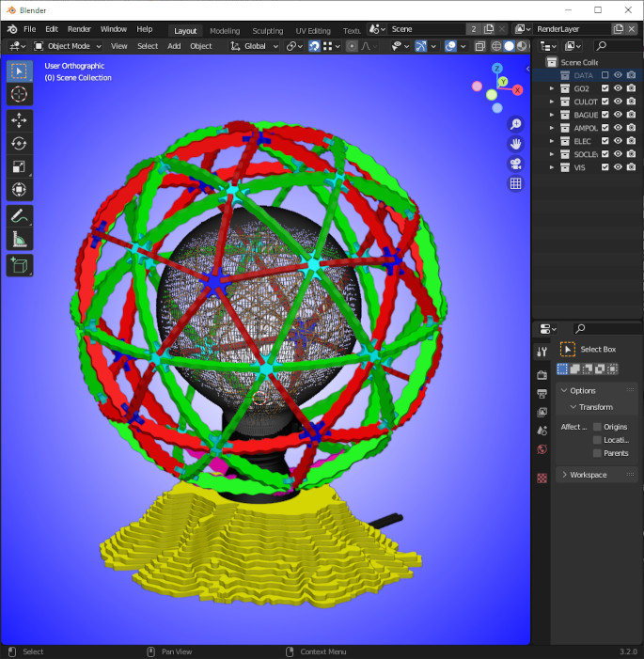Tick the Parents checkbox in Transform options
Screen dimensions: 644x659
[597, 453]
